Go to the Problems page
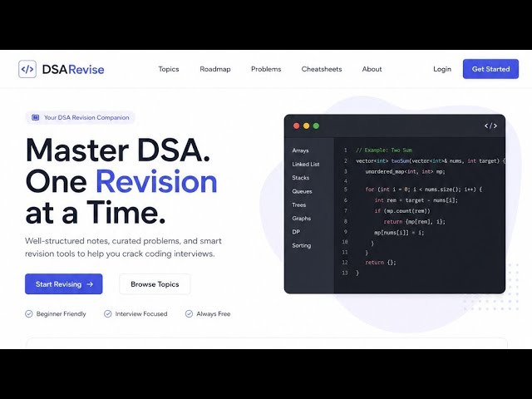 [x=266, y=69]
